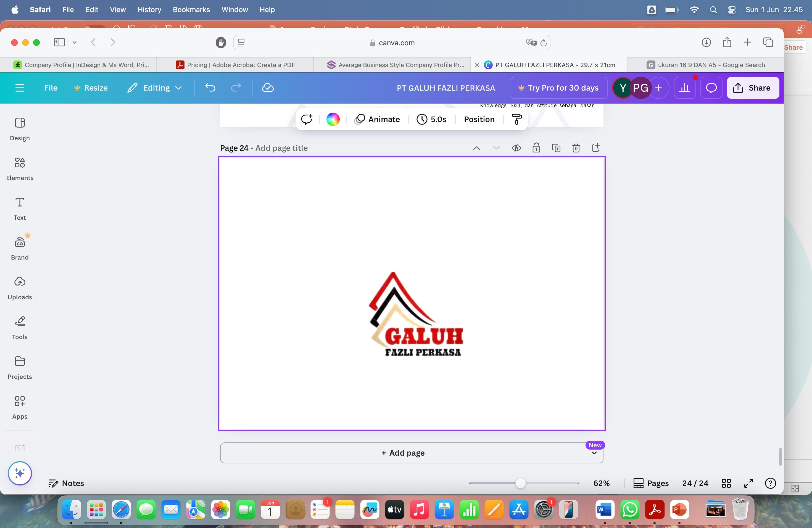The height and width of the screenshot is (528, 812).
Task: Duplicate page 24 using the copy icon
Action: pos(556,148)
